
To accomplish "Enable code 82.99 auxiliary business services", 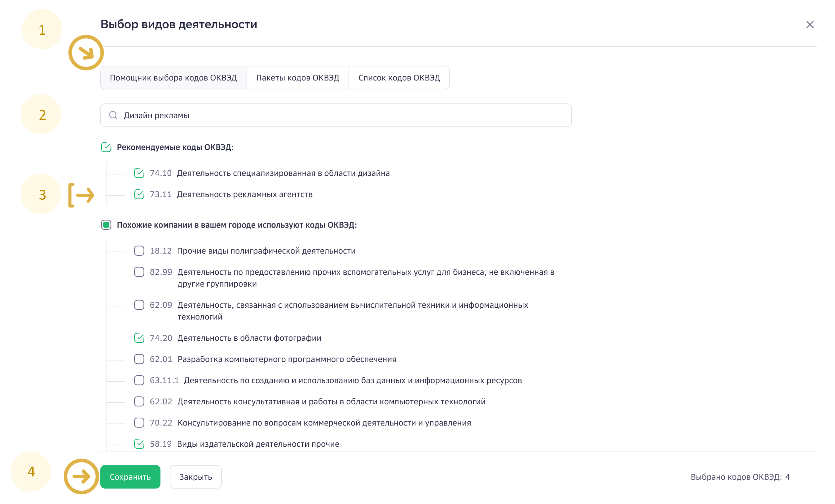I will [x=139, y=272].
